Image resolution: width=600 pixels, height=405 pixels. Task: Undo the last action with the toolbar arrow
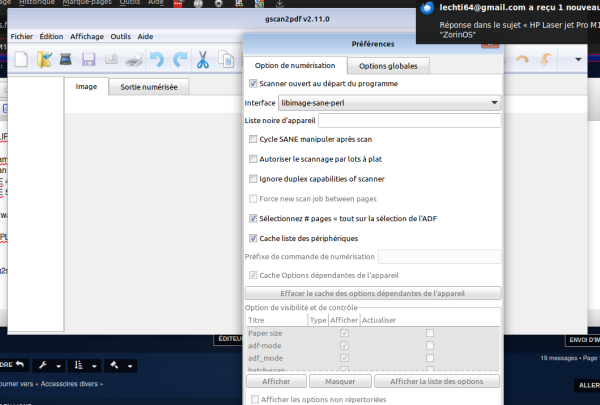(157, 60)
